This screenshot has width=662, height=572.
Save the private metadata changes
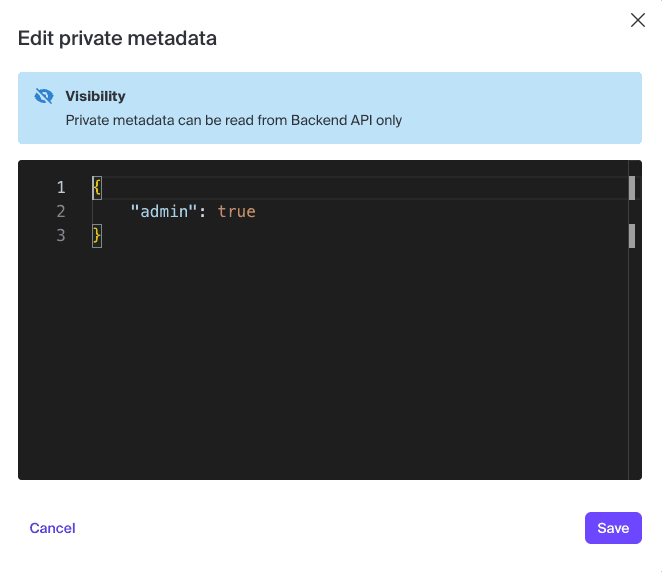(613, 528)
